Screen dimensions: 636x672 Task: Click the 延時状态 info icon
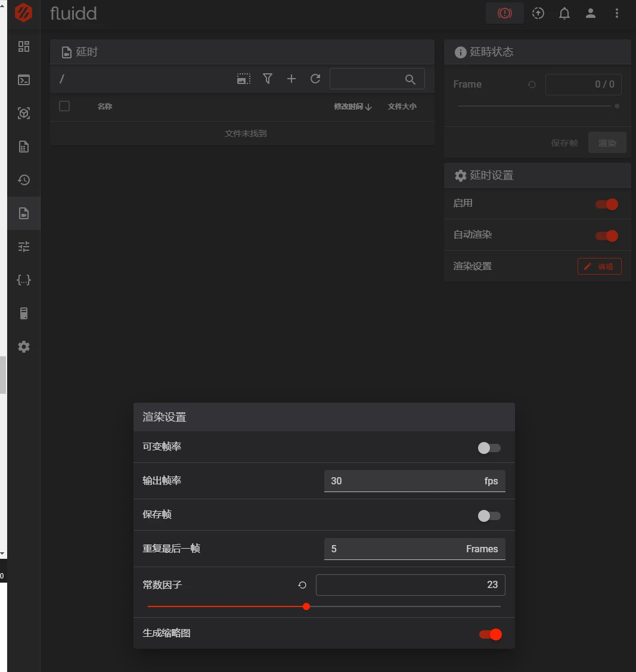460,52
